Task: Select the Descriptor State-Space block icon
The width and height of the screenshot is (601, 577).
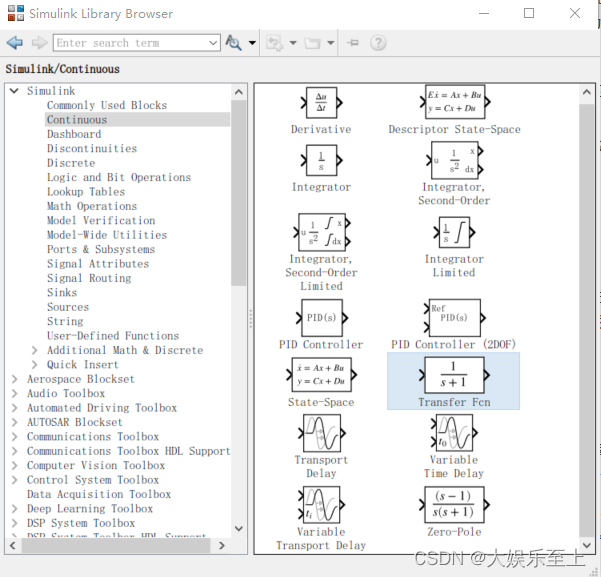Action: pos(455,102)
